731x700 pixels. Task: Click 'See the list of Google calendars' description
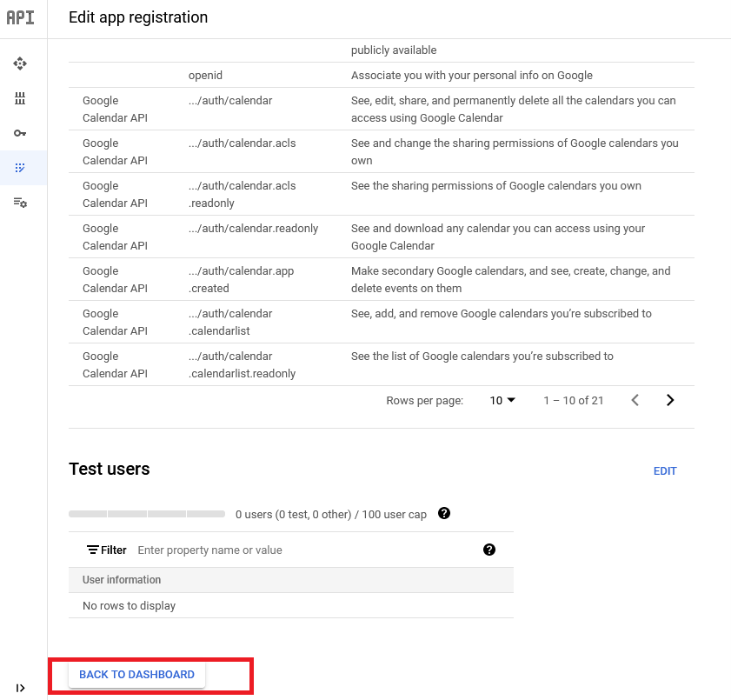click(x=482, y=357)
